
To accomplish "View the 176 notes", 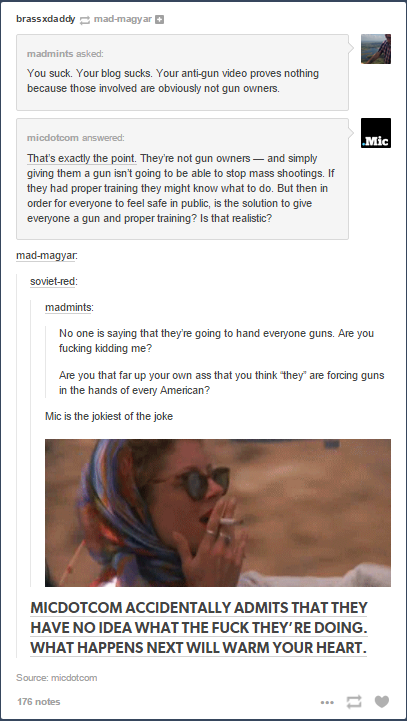I will 39,702.
